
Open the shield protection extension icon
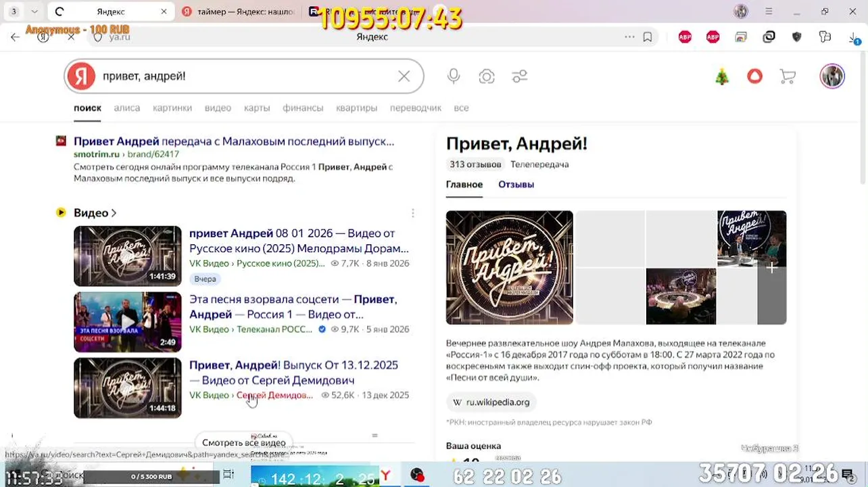click(x=796, y=37)
